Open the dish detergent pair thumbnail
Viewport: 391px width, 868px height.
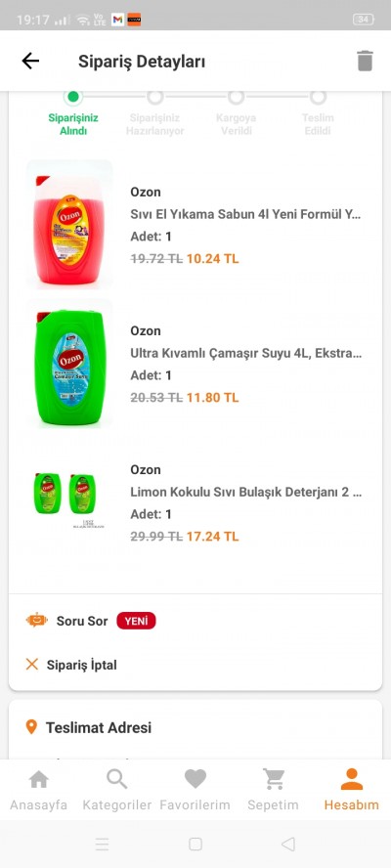click(x=69, y=499)
